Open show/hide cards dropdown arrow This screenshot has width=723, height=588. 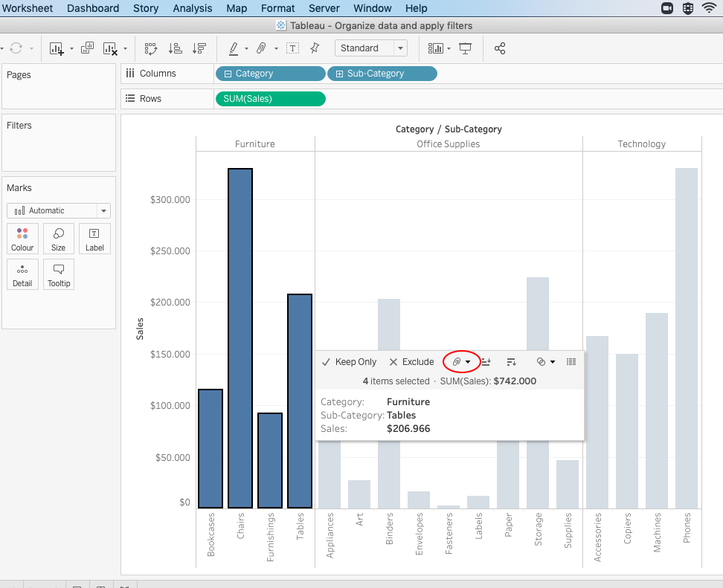point(449,48)
